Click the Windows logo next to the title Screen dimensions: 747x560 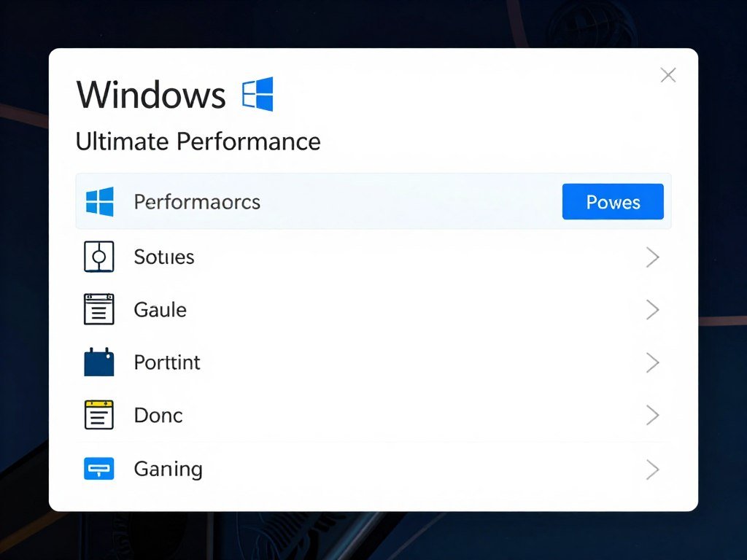pos(259,93)
